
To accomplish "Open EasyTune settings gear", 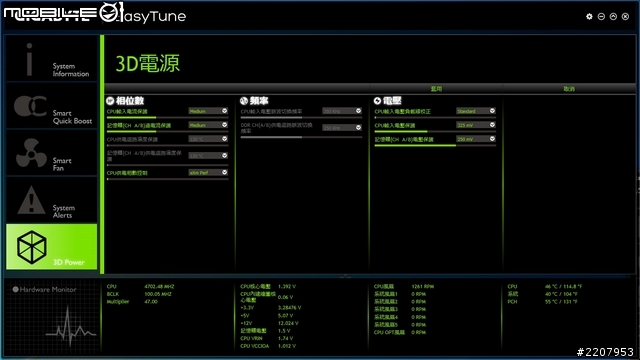I will pos(589,16).
